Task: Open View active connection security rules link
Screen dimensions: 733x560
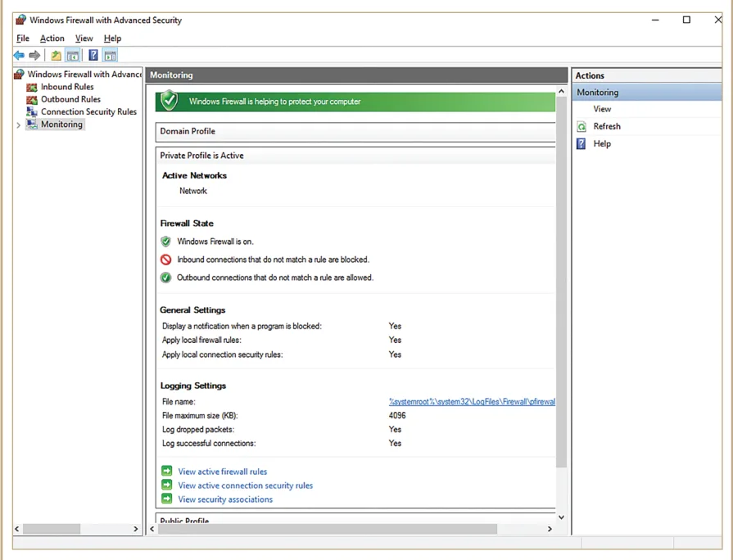Action: pos(246,485)
